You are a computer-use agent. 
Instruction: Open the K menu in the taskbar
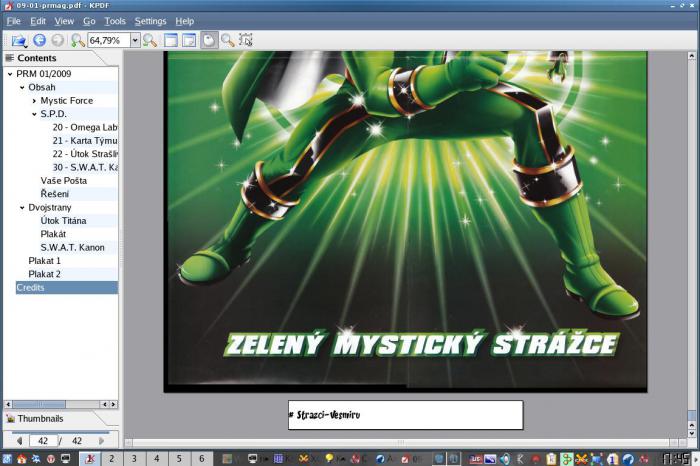(x=7, y=459)
